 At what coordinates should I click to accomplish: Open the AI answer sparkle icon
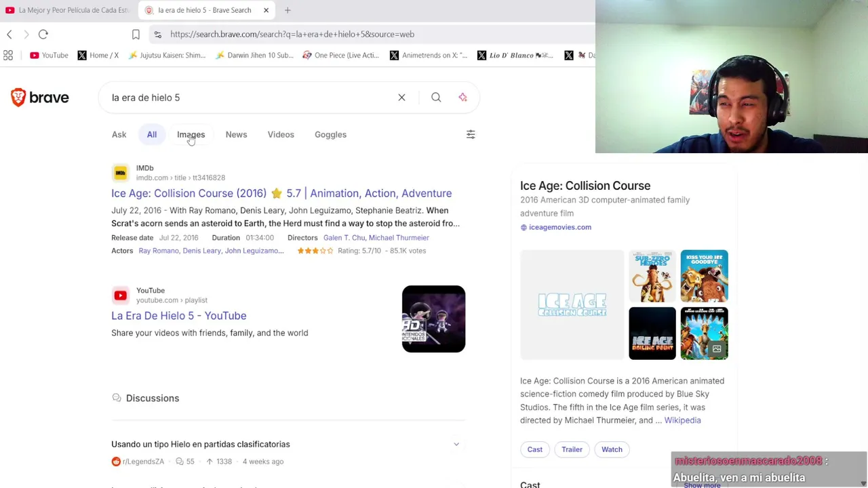[x=462, y=98]
